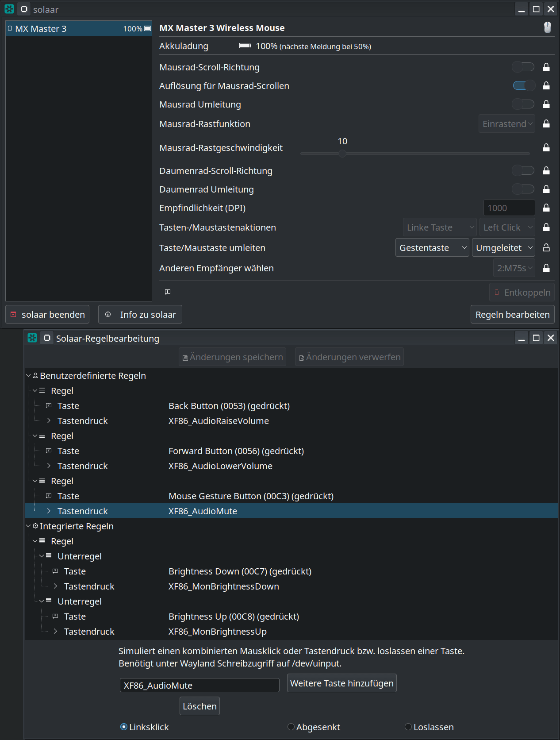560x740 pixels.
Task: Click the small info icon left of Entkoppeln
Action: tap(168, 292)
